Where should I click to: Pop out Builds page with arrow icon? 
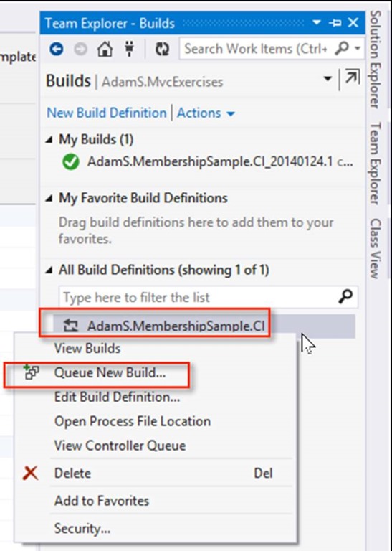coord(352,77)
